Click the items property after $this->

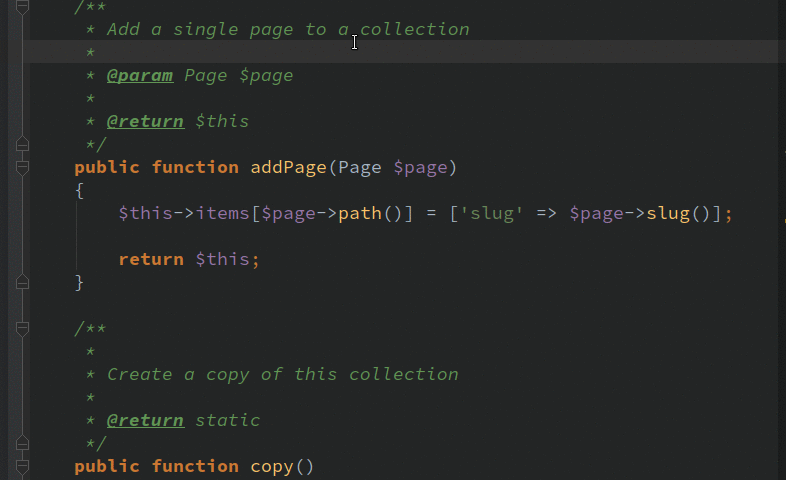coord(223,213)
